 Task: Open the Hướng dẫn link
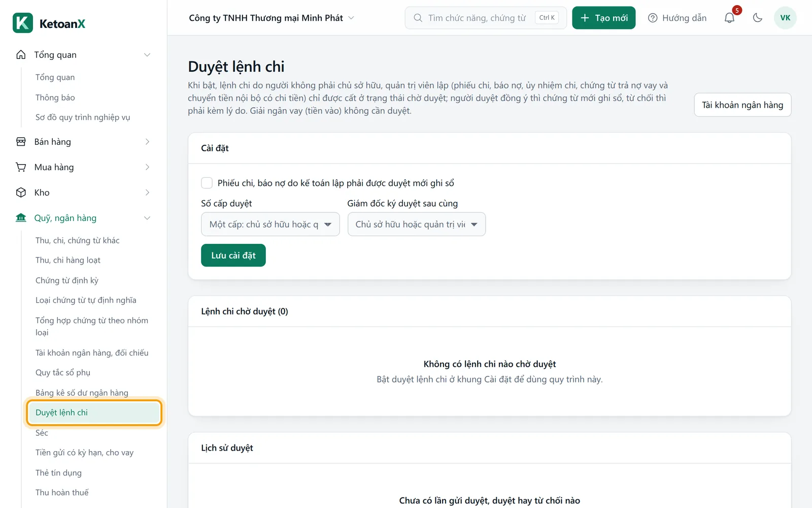coord(678,18)
